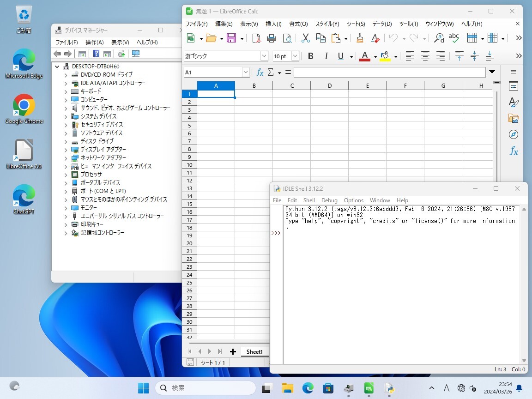
Task: Align cell content to bottom
Action: tap(490, 56)
